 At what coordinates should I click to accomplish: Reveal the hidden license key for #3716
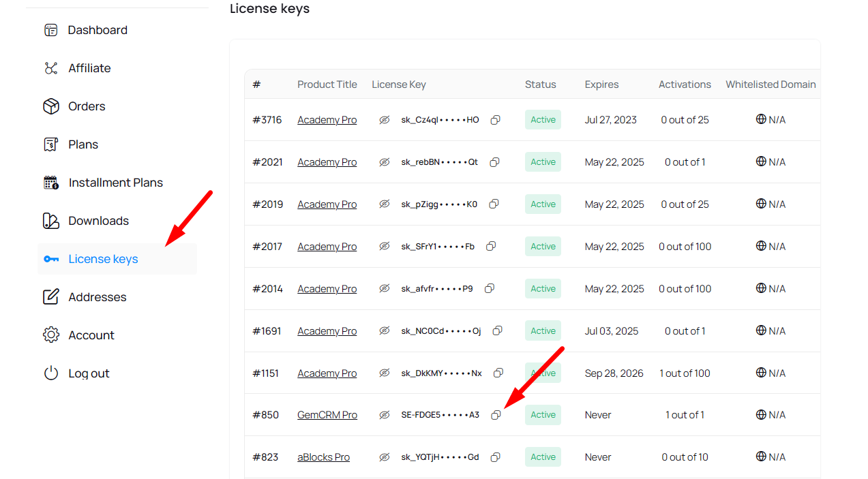pyautogui.click(x=385, y=120)
